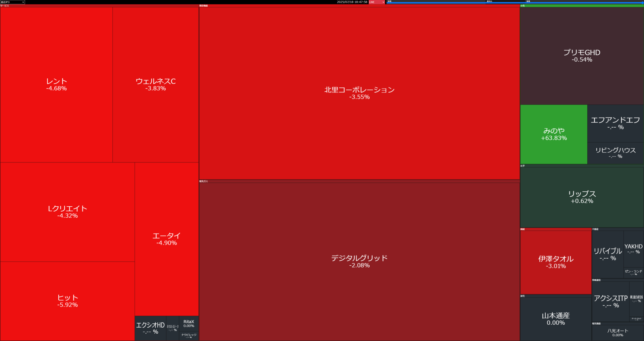644x341 pixels.
Task: Click the date-time display 2025/07/18 18:47:58
Action: tap(352, 2)
